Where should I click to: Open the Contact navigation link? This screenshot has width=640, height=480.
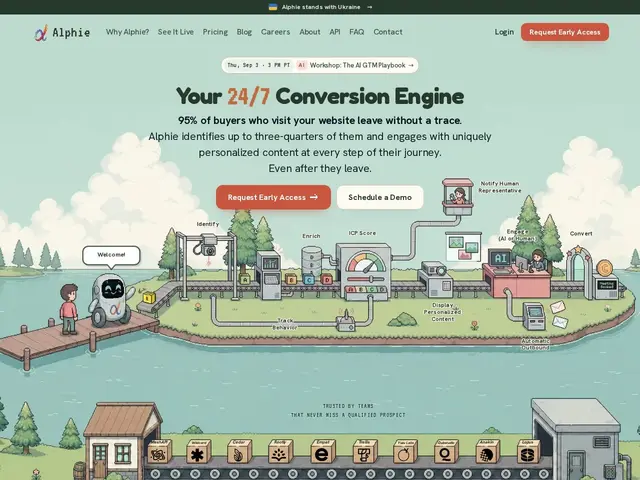pos(388,32)
